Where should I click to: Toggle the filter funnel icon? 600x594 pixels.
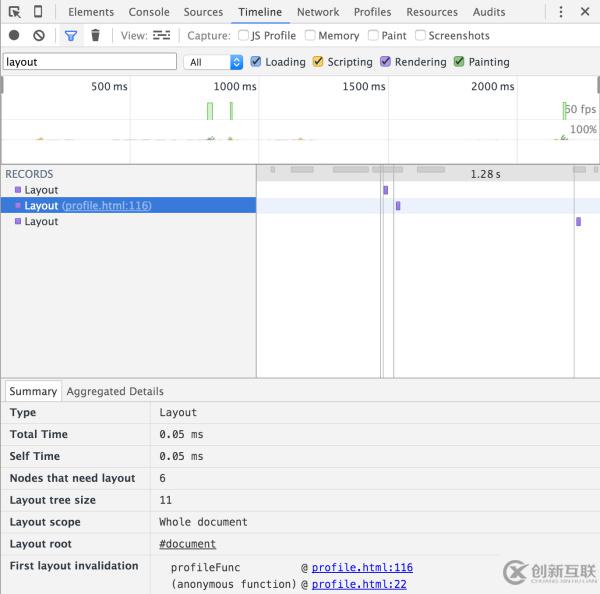71,36
